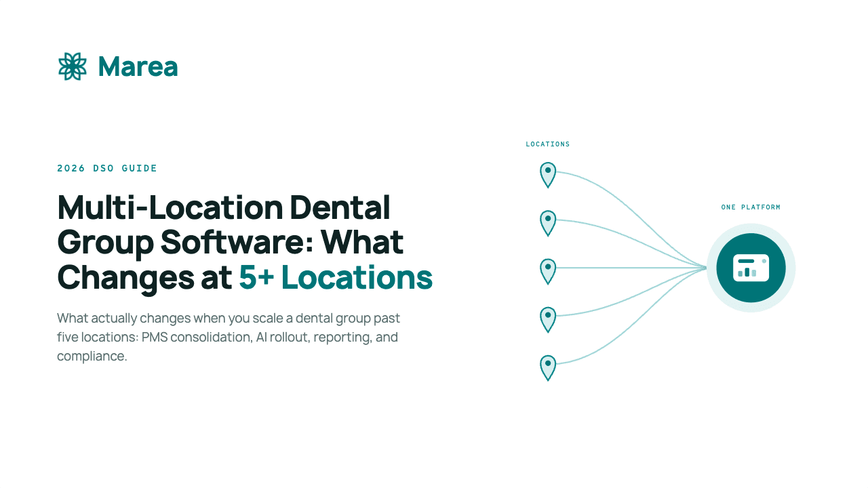Click the ONE PLATFORM label
This screenshot has width=868, height=488.
[x=751, y=207]
